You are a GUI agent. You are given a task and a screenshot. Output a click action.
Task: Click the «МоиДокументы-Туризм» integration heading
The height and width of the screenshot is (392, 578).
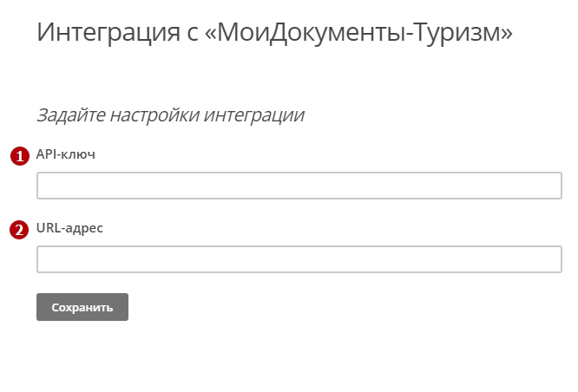(274, 34)
